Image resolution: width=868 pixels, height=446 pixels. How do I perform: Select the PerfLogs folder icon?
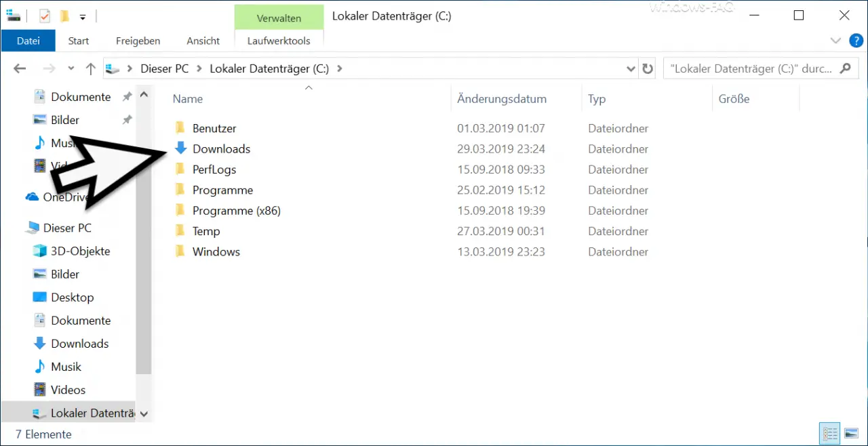[x=180, y=169]
